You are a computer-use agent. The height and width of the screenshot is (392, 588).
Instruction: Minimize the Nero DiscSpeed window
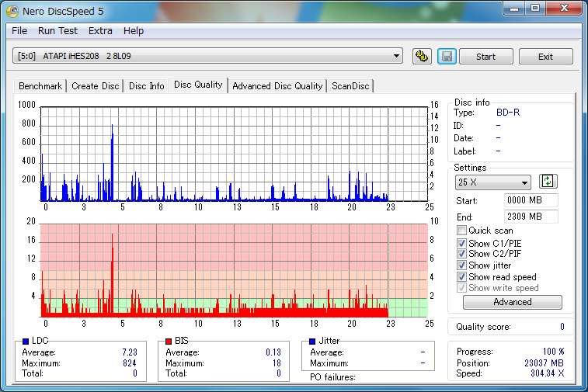(x=514, y=9)
